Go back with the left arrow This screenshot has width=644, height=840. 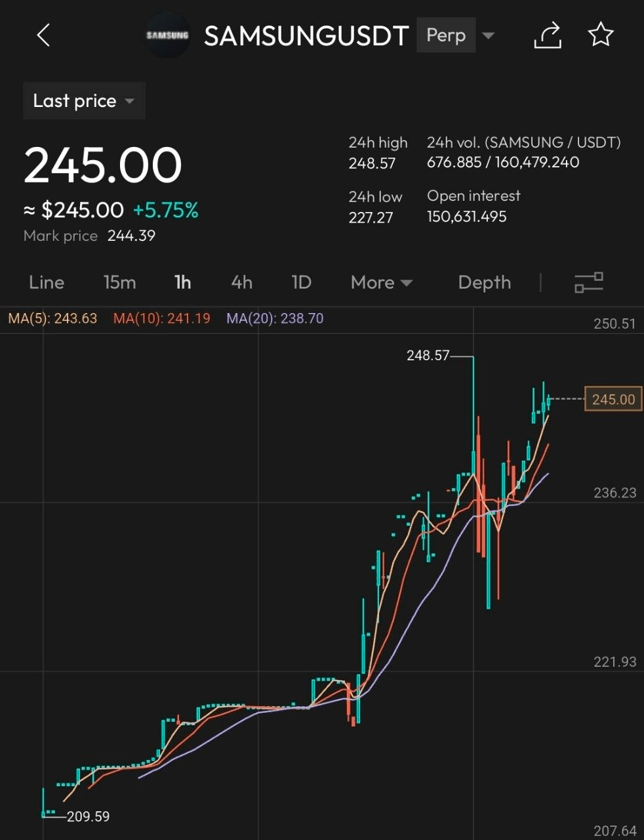coord(43,35)
